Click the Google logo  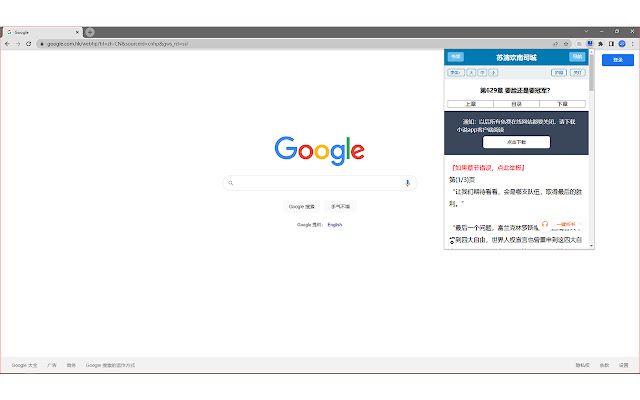(x=320, y=151)
